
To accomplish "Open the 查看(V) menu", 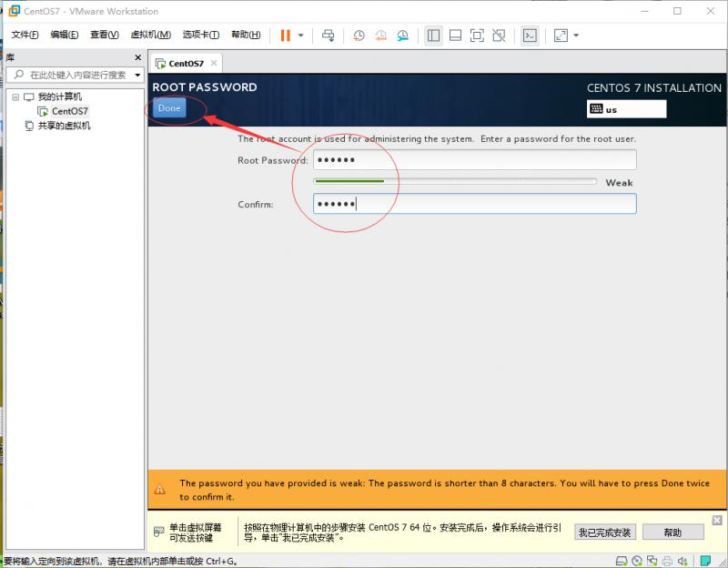I will click(105, 35).
